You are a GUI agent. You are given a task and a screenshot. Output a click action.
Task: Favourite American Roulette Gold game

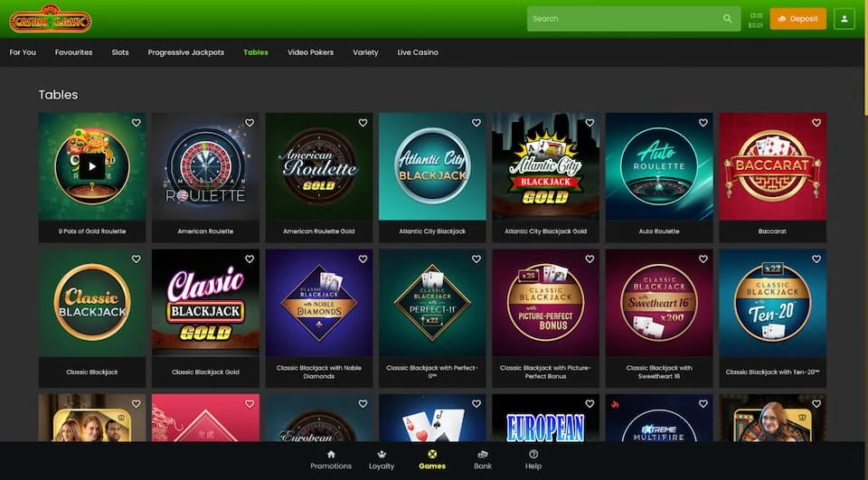pyautogui.click(x=363, y=123)
